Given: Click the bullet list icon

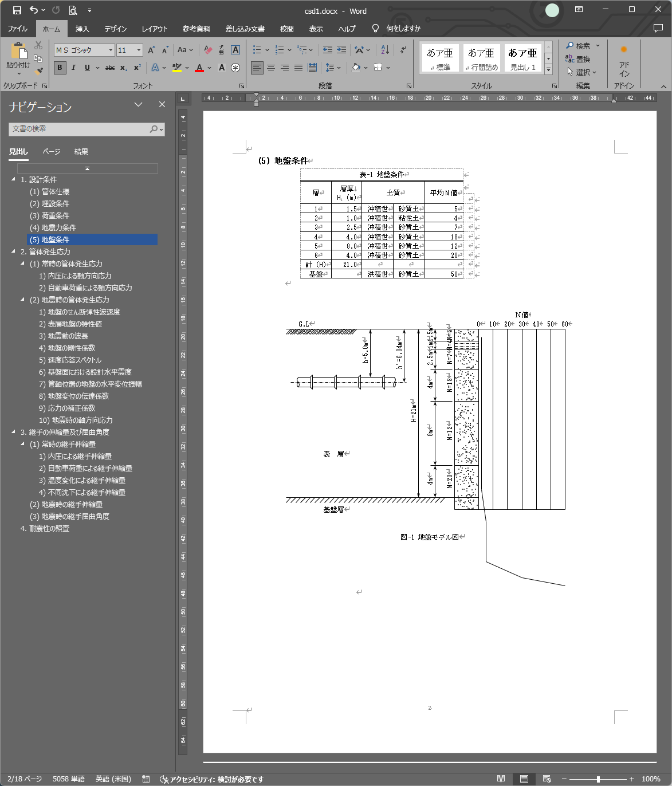Looking at the screenshot, I should point(257,50).
